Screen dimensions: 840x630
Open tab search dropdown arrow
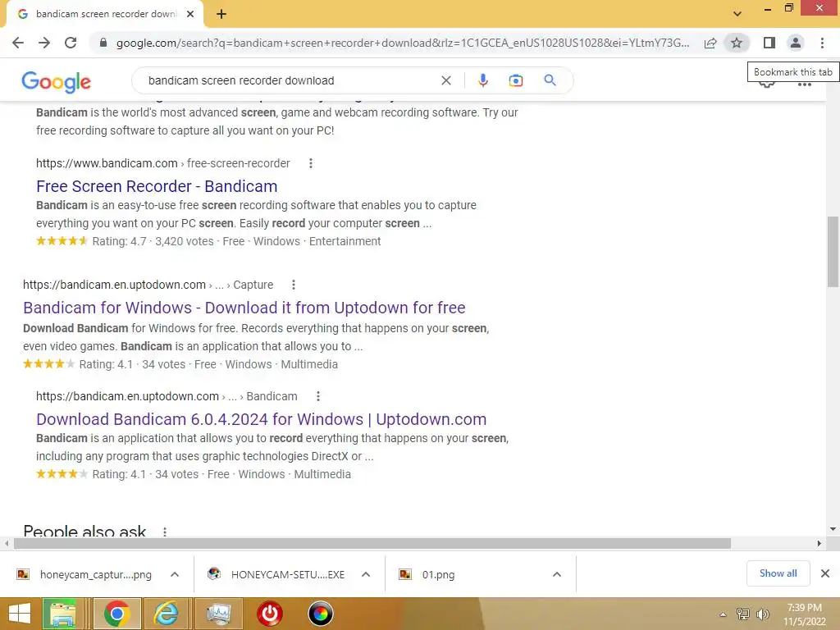[x=737, y=14]
